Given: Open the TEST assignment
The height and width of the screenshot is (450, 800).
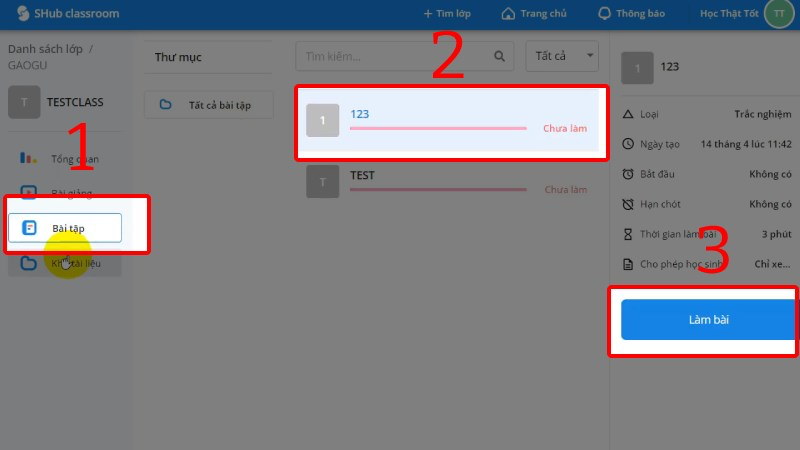Looking at the screenshot, I should click(x=449, y=181).
